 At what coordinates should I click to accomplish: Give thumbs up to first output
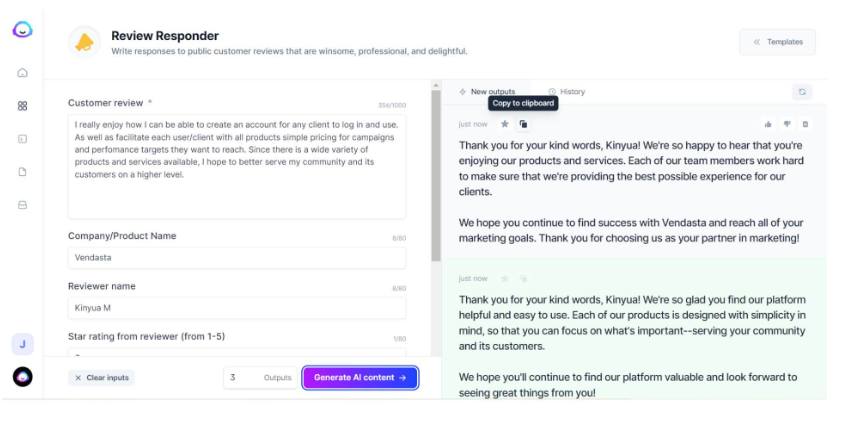coord(768,124)
